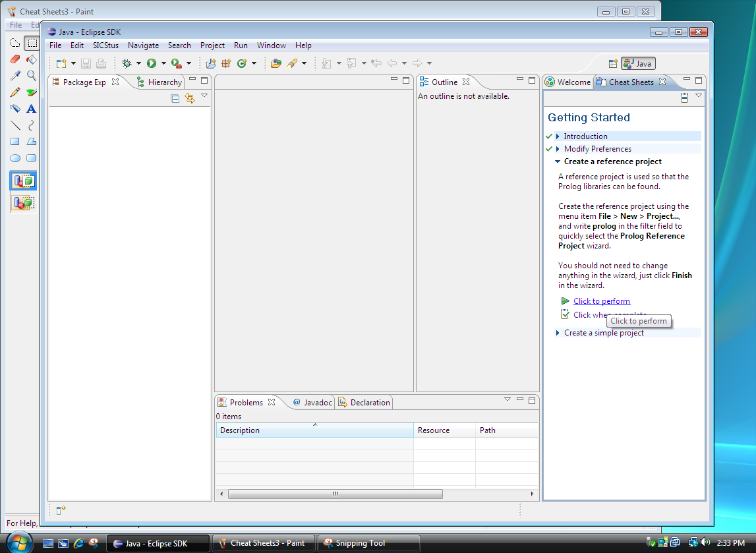Screen dimensions: 756x553
Task: Click the Search flashlight icon
Action: click(x=292, y=63)
